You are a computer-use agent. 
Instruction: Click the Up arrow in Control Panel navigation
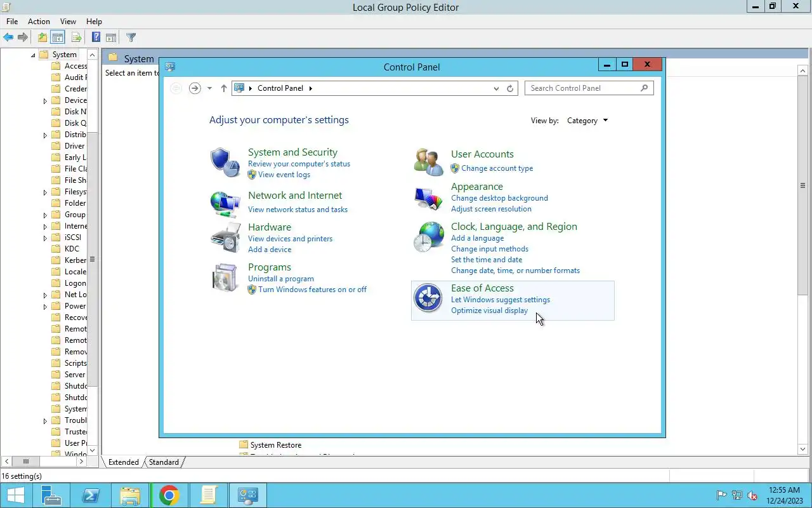223,88
